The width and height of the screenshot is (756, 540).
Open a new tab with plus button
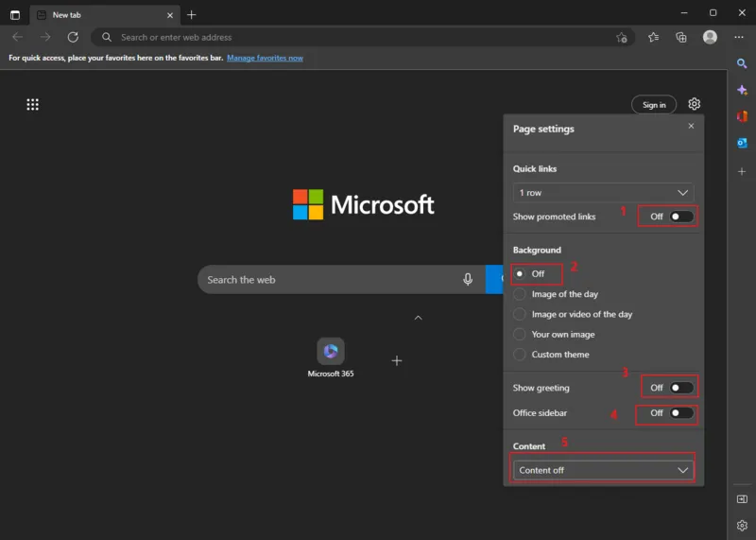[x=192, y=14]
